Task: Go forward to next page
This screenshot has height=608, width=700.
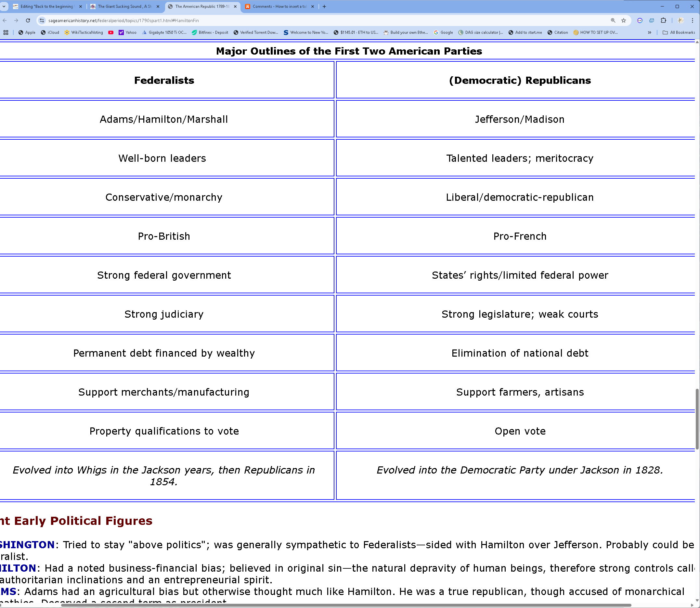Action: pos(16,20)
